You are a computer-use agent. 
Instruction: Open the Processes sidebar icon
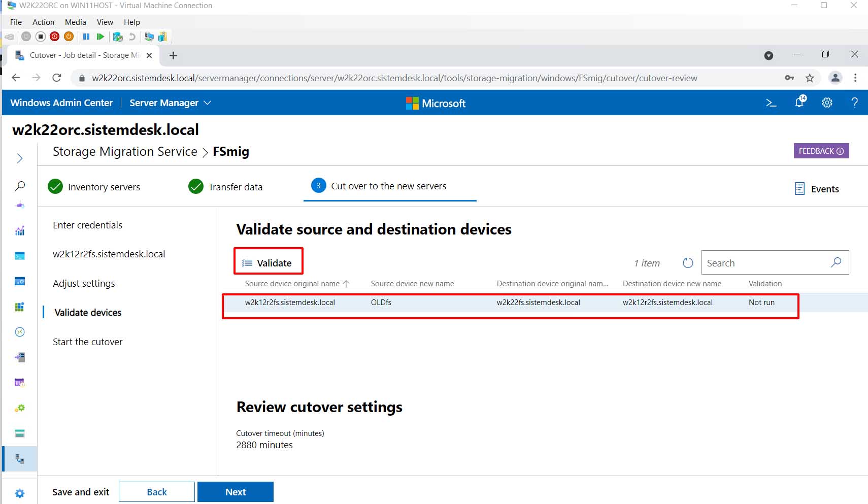[20, 281]
